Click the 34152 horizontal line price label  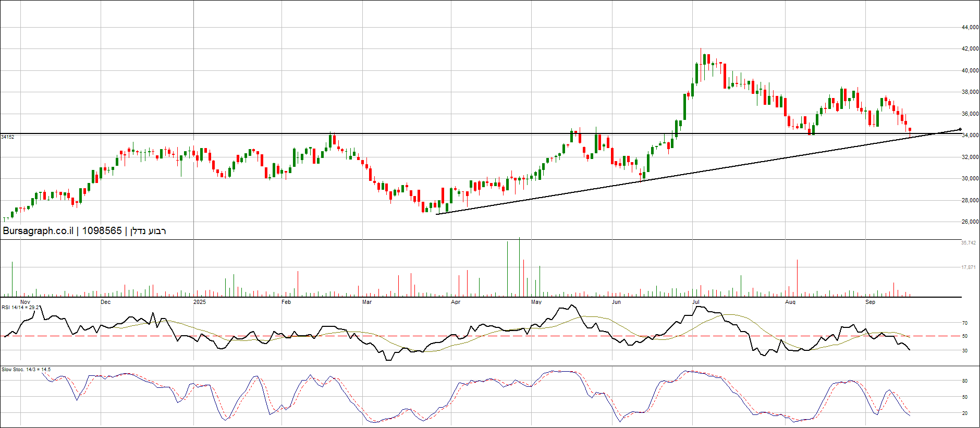pyautogui.click(x=7, y=137)
